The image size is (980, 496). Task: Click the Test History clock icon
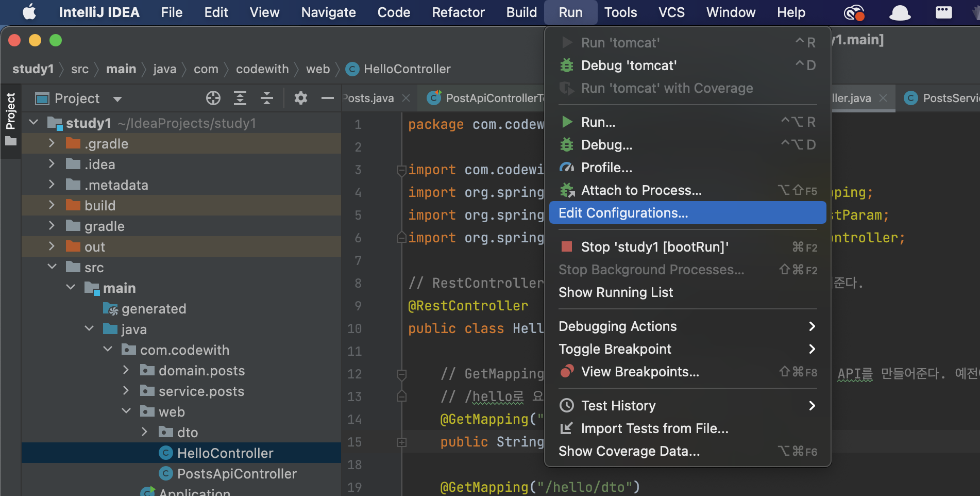point(567,406)
